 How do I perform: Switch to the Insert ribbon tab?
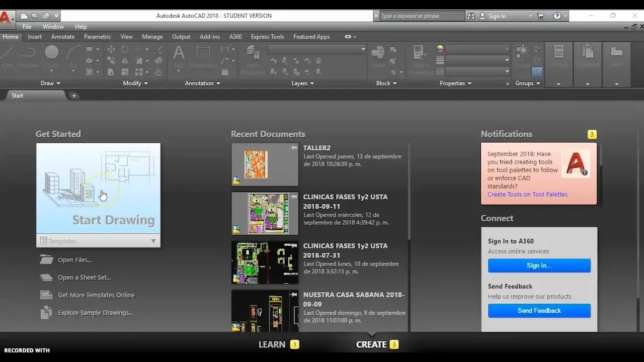click(35, 37)
